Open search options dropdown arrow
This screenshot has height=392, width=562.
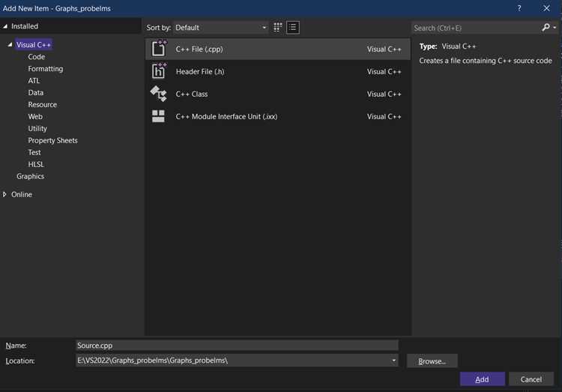tap(555, 28)
